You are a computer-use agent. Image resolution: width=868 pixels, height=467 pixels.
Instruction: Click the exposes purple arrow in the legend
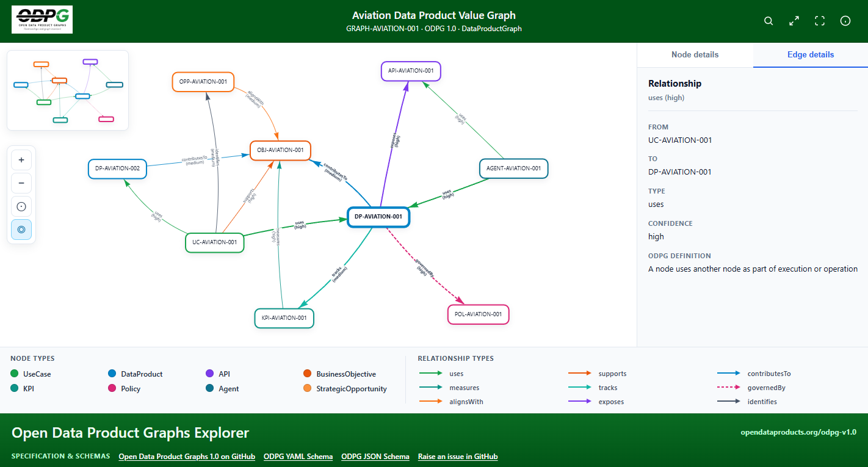tap(579, 402)
